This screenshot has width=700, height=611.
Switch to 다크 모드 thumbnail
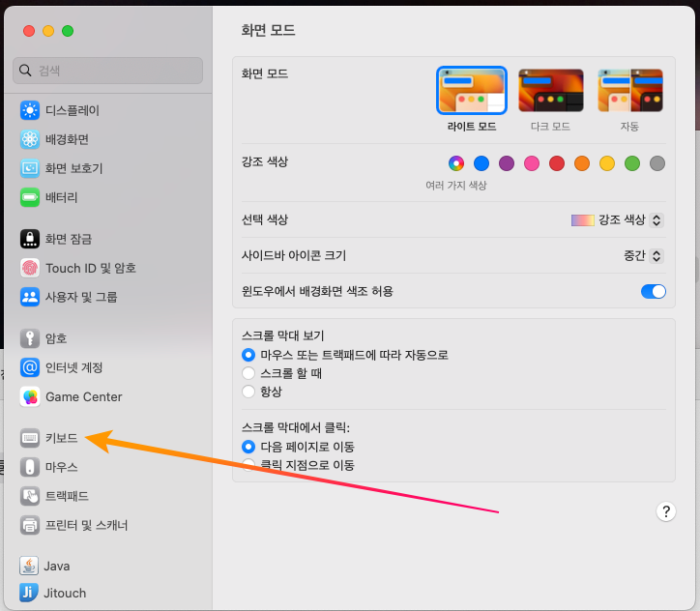pyautogui.click(x=550, y=91)
